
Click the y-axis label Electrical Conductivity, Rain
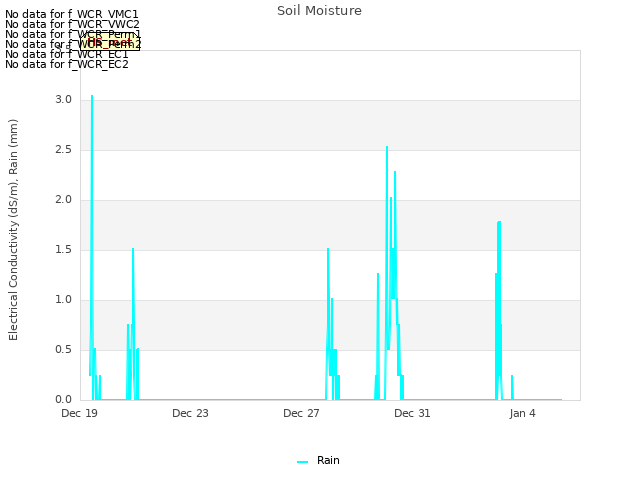point(13,230)
